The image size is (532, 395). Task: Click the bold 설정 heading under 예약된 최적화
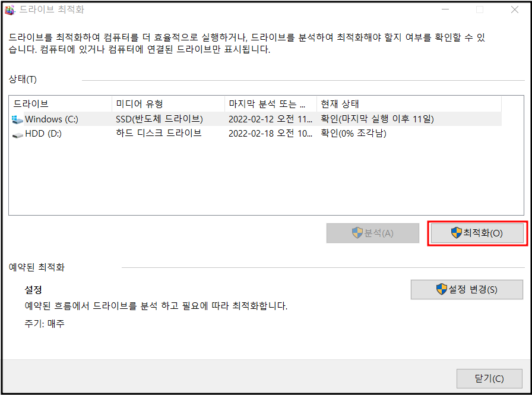tap(33, 290)
